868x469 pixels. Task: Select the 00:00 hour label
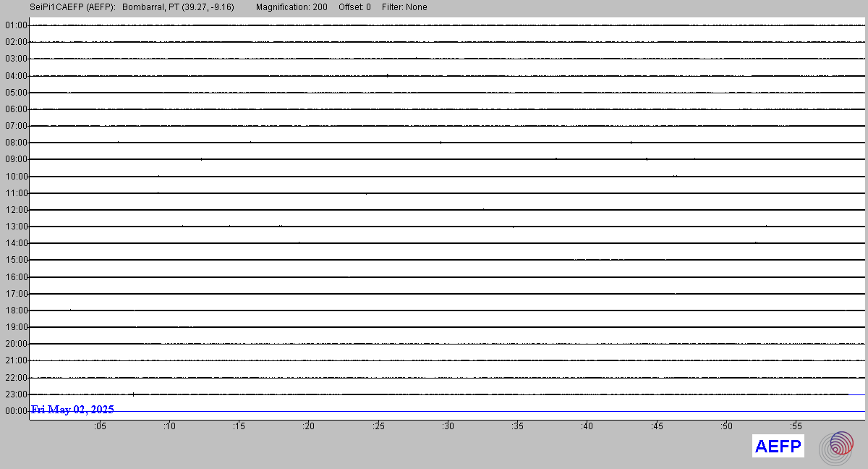[x=16, y=411]
